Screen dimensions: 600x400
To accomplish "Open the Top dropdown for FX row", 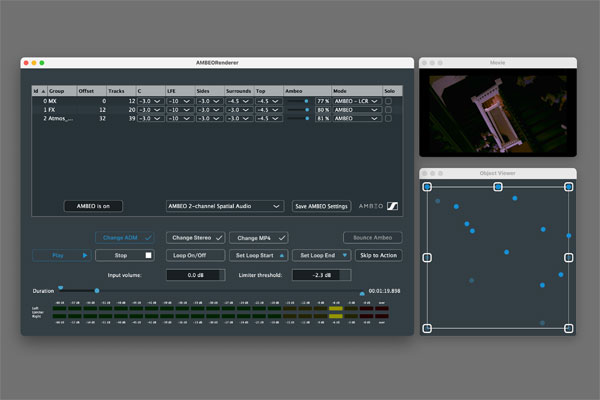I will 269,110.
